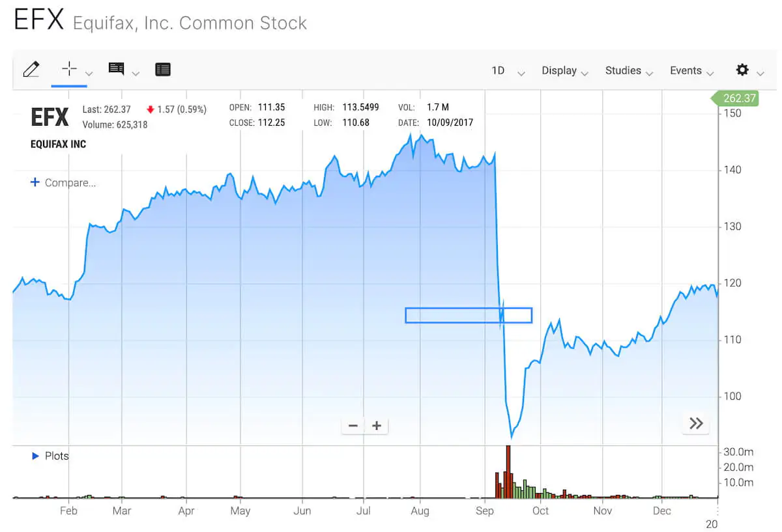Click the annotation comment icon
The width and height of the screenshot is (782, 532).
117,69
